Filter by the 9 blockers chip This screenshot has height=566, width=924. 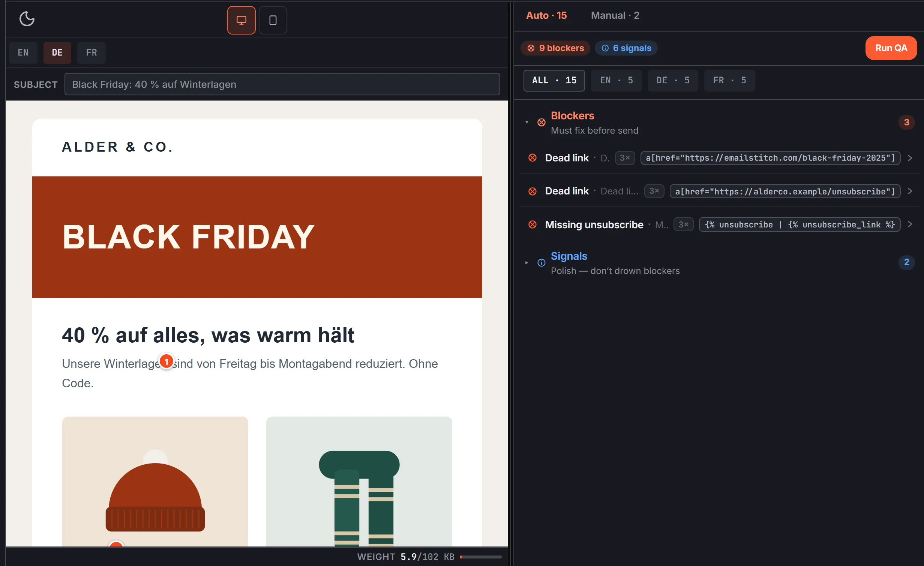tap(555, 48)
